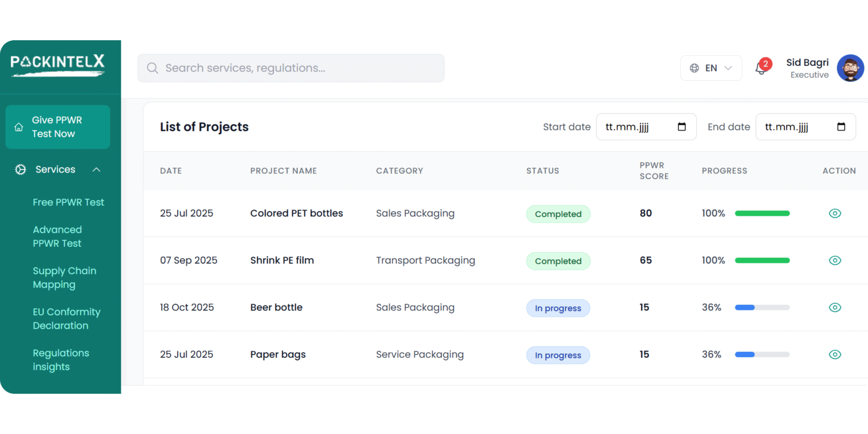Click the STATUS column header
Image resolution: width=868 pixels, height=434 pixels.
pos(542,171)
